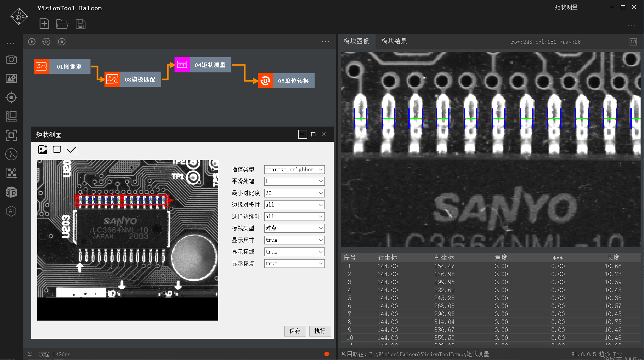Click the 流程 1420ms status text

(54, 354)
